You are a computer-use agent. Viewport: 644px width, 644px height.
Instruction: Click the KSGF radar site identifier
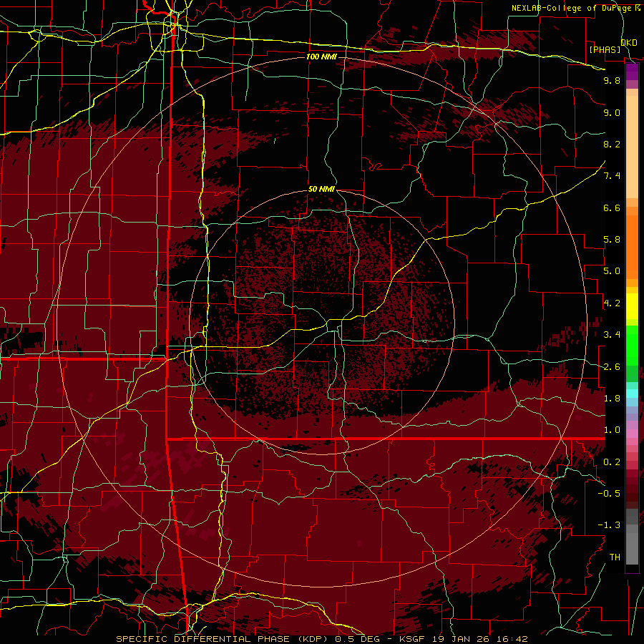(412, 639)
